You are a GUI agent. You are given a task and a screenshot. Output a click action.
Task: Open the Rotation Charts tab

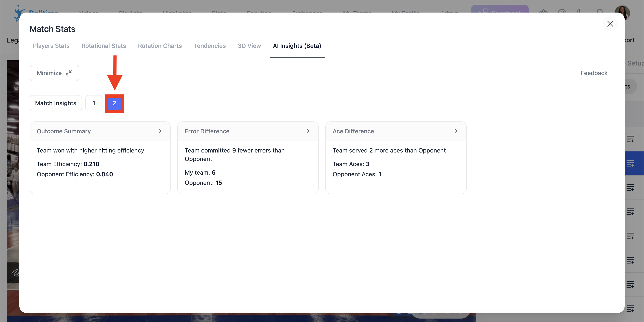click(160, 46)
